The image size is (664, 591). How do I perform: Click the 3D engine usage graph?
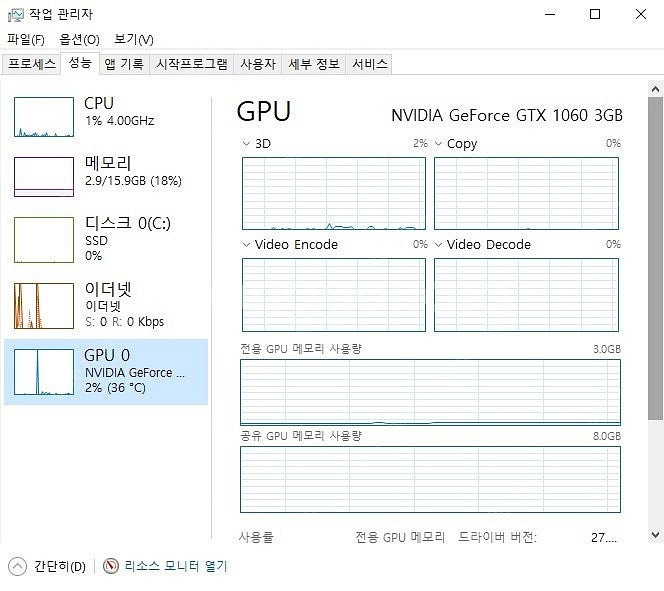pyautogui.click(x=334, y=193)
